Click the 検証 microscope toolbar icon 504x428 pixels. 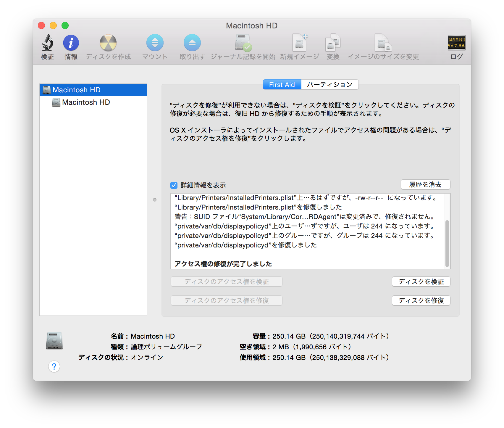(47, 43)
